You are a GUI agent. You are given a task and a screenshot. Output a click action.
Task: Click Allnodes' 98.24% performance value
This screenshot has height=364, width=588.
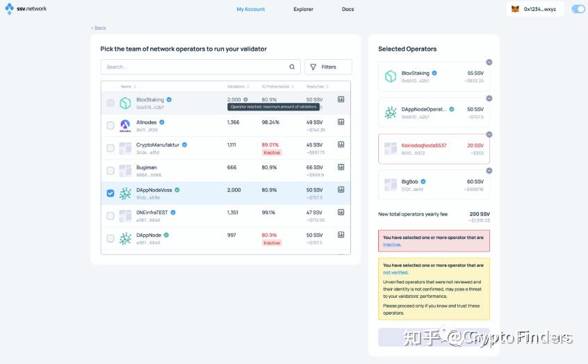click(x=270, y=122)
